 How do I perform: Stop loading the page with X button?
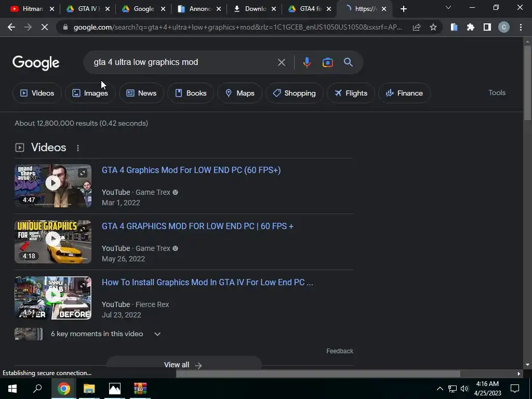click(45, 27)
